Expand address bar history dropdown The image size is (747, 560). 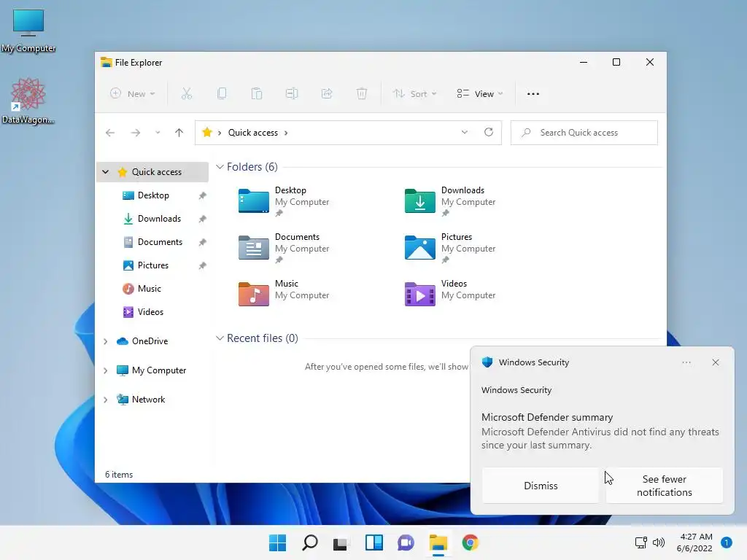click(x=465, y=133)
